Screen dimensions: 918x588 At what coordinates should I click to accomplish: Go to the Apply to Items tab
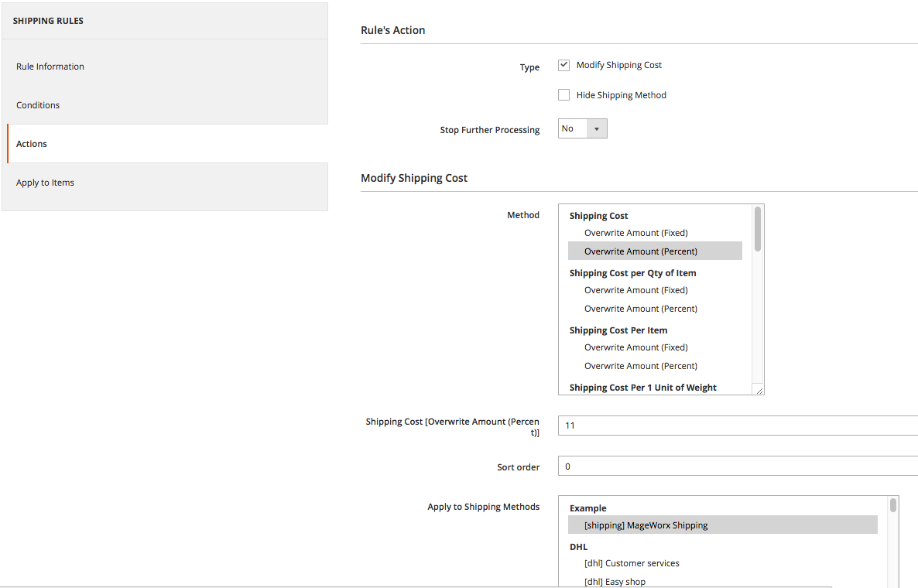click(45, 183)
